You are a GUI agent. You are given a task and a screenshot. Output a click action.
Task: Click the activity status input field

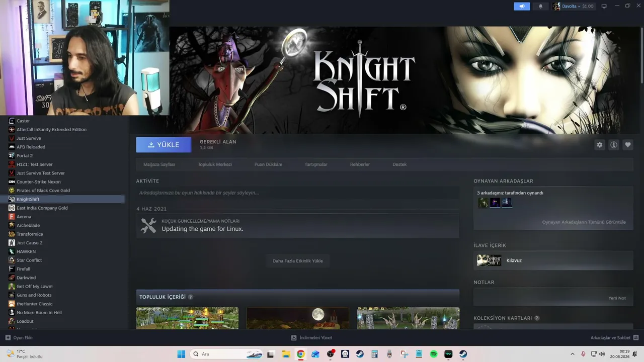coord(297,193)
